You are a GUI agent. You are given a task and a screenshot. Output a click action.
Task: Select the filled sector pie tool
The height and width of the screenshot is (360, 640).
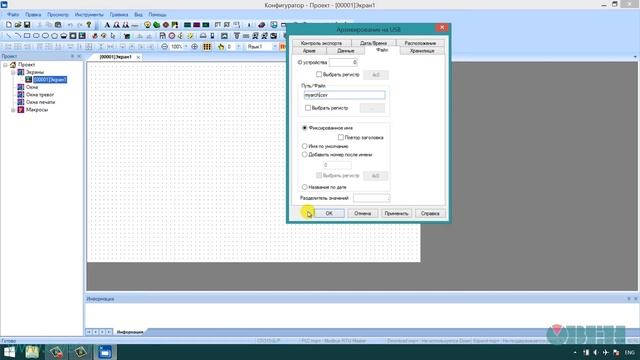[x=64, y=36]
